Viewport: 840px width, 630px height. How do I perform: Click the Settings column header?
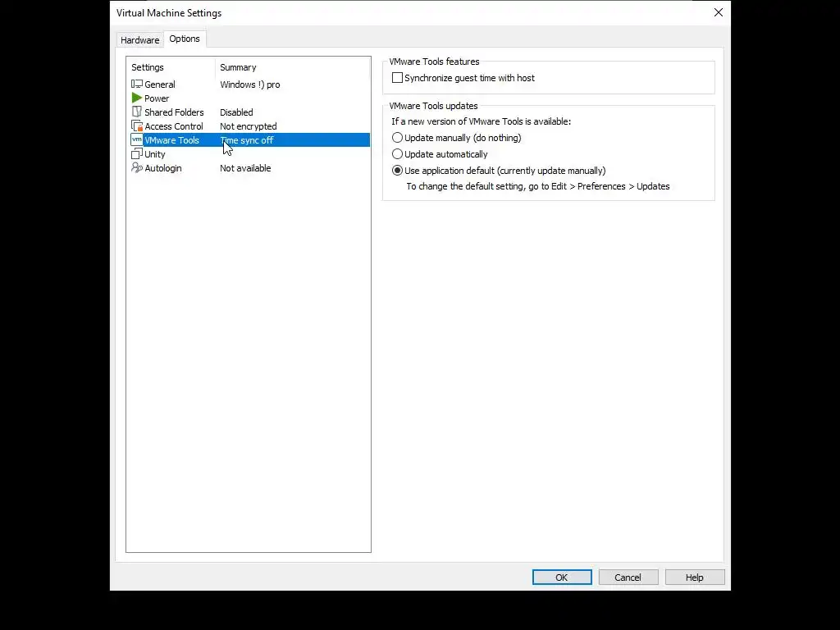click(x=171, y=67)
